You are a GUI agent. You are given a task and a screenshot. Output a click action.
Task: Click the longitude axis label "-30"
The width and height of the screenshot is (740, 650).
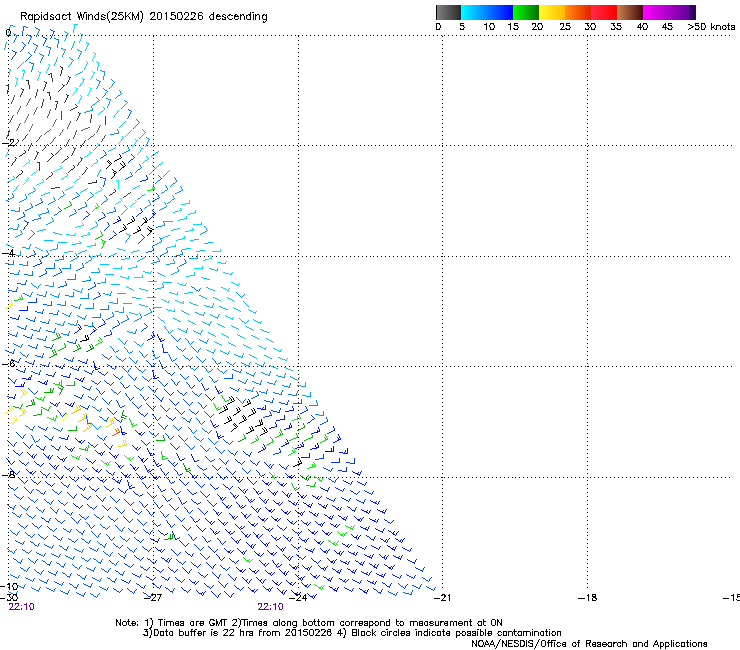9,597
